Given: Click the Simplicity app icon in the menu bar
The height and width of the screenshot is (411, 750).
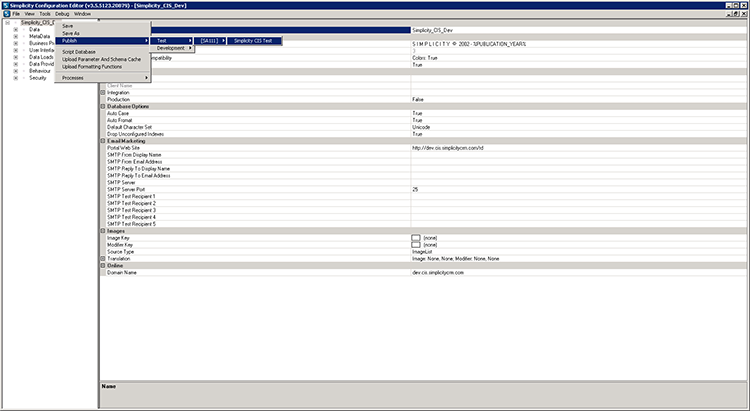Looking at the screenshot, I should 6,14.
